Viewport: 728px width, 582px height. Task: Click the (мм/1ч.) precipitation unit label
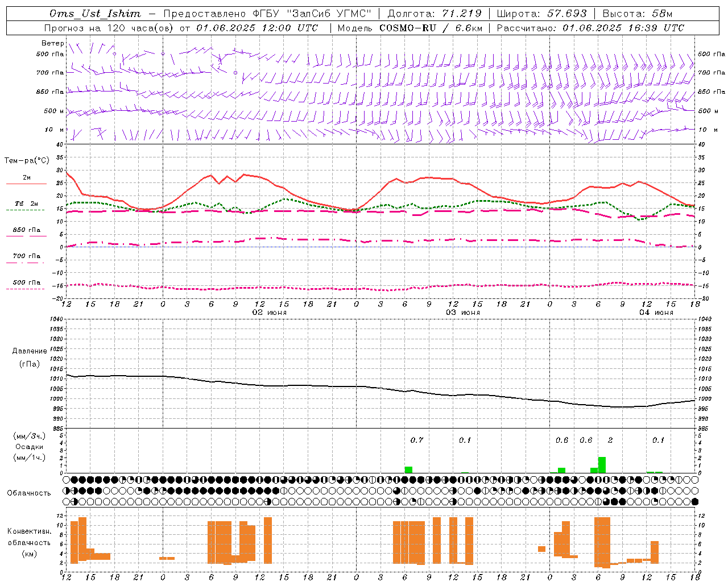tap(30, 458)
